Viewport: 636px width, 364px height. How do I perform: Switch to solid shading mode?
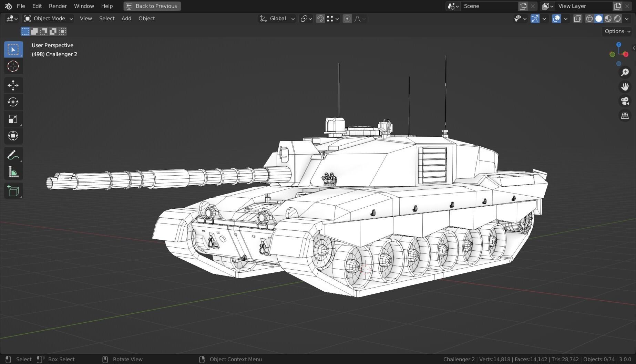[599, 19]
